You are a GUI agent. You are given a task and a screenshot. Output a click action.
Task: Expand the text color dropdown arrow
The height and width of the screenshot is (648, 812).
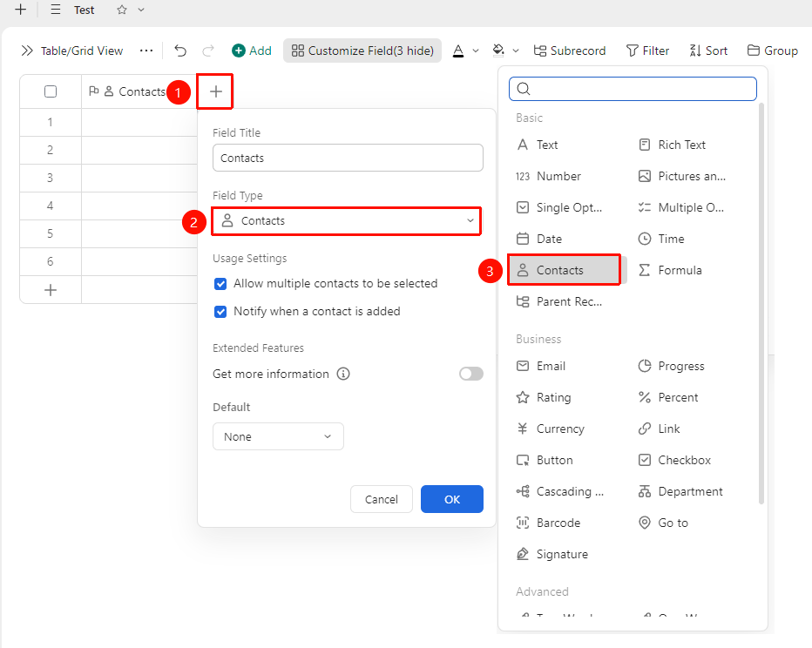coord(476,51)
